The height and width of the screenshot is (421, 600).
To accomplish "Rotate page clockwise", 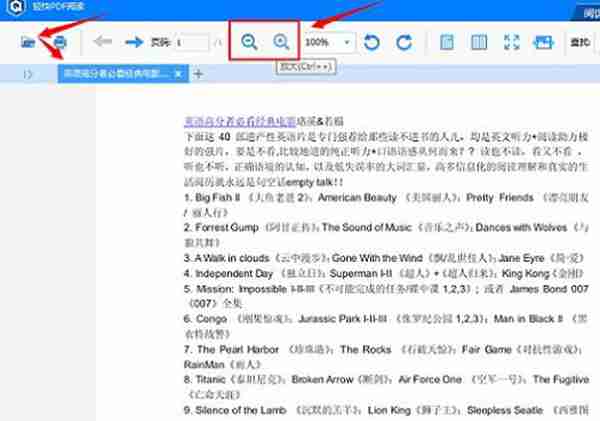I will coord(404,42).
